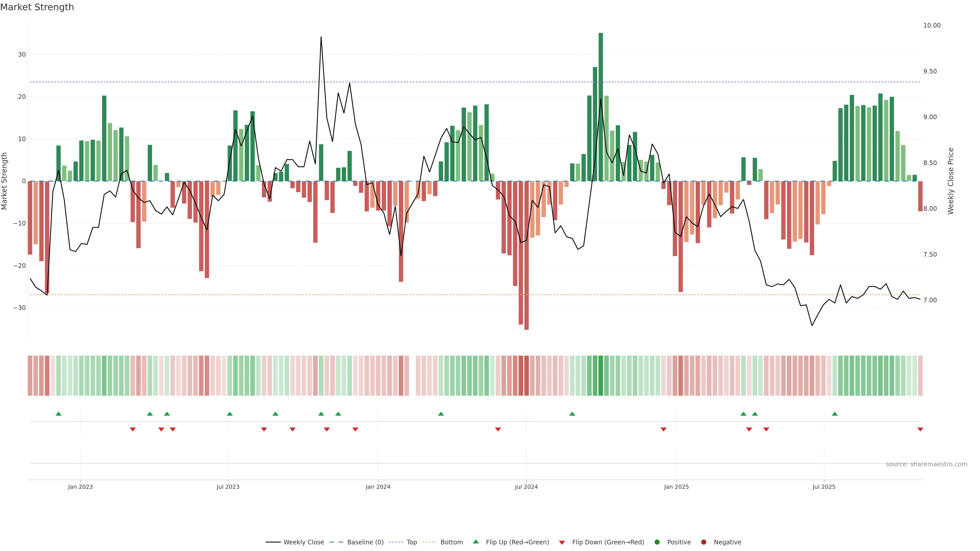Click the Market Strength chart title

coord(37,7)
